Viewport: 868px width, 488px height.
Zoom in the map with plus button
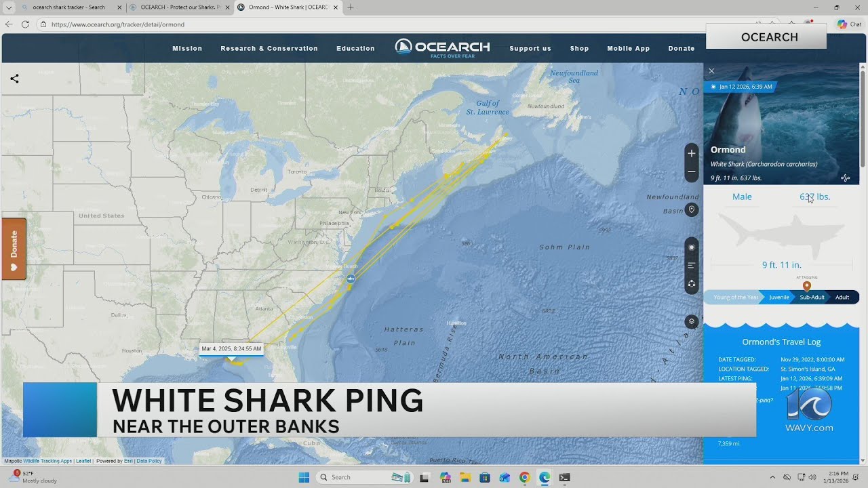pos(692,153)
